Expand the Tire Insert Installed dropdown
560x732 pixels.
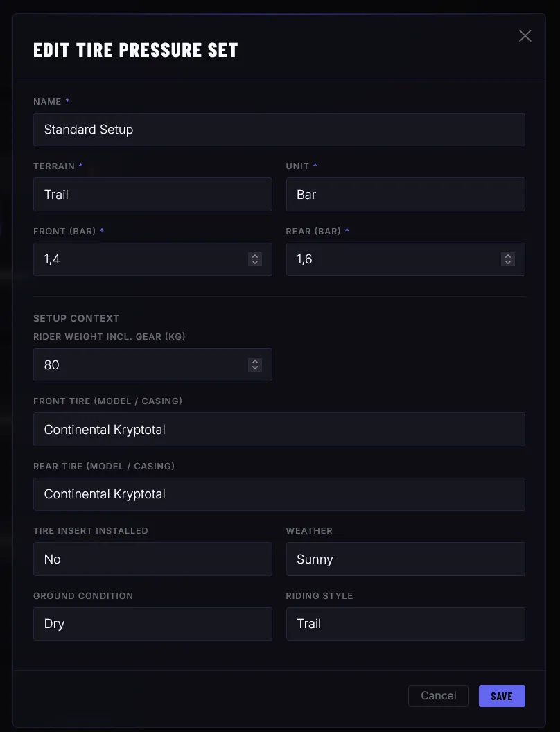[152, 559]
